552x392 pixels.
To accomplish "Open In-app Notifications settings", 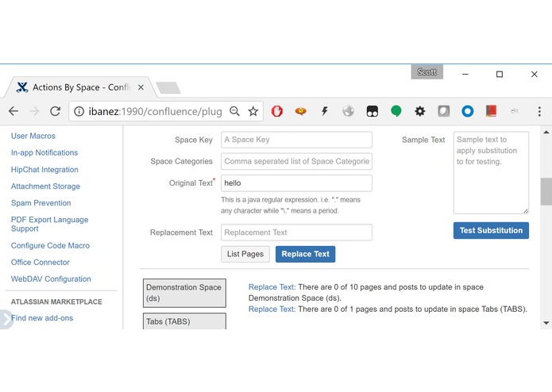I will 44,152.
